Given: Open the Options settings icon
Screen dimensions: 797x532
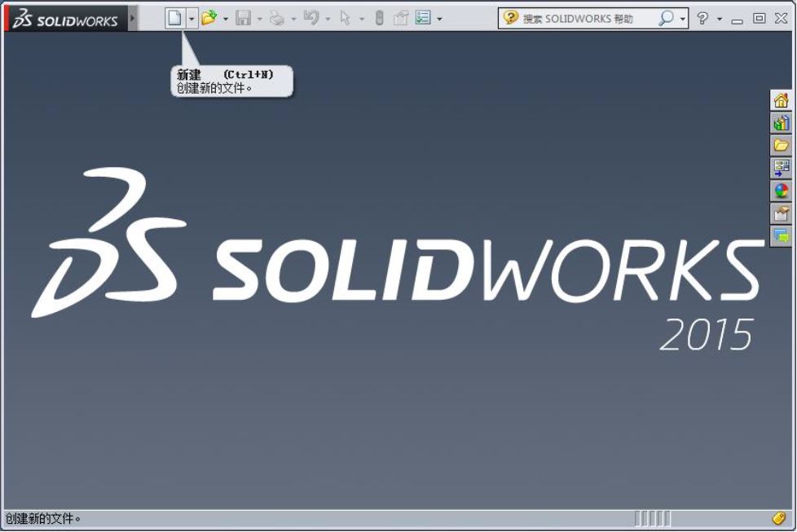Looking at the screenshot, I should [x=422, y=18].
